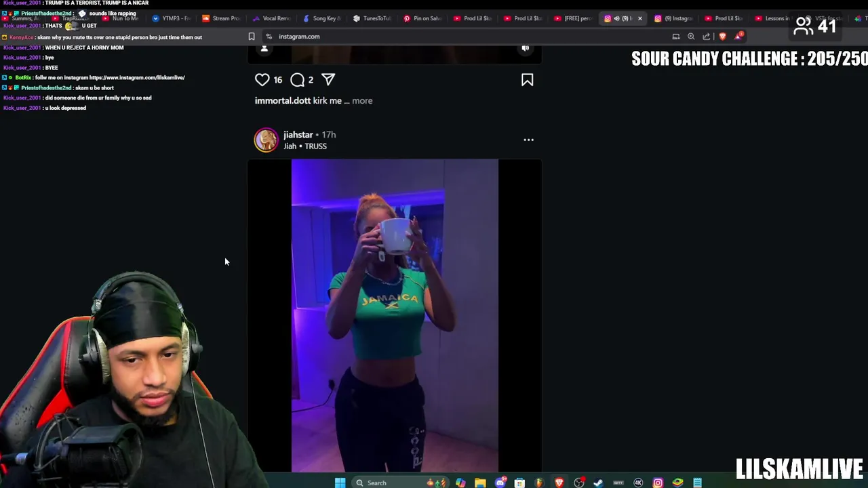Open the Brave Rewards triangle icon
Image resolution: width=868 pixels, height=488 pixels.
click(738, 36)
